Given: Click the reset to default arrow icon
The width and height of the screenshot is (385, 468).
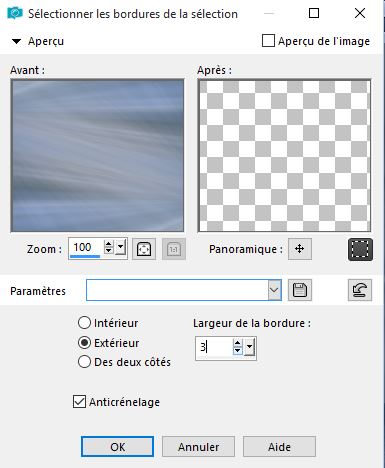Looking at the screenshot, I should point(360,290).
